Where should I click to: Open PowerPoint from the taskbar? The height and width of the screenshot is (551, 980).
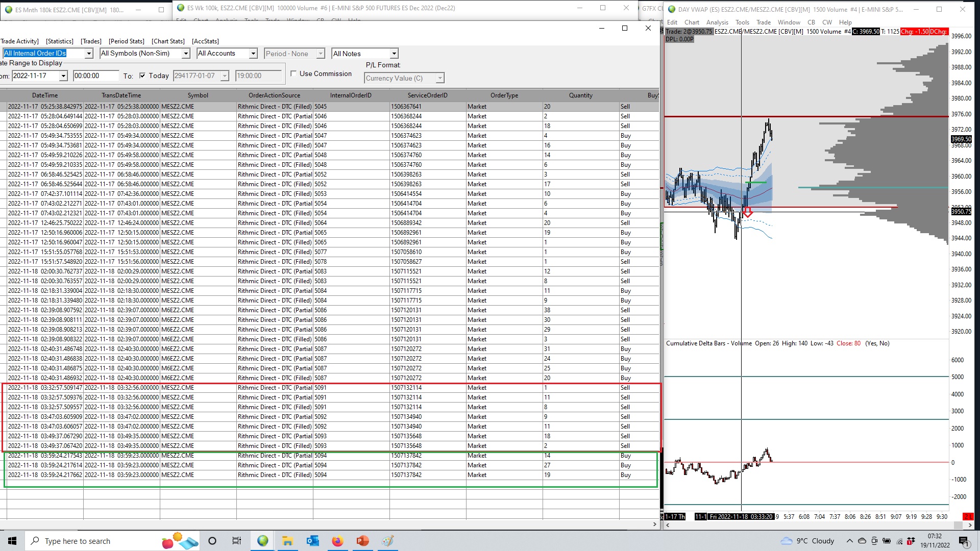point(362,541)
